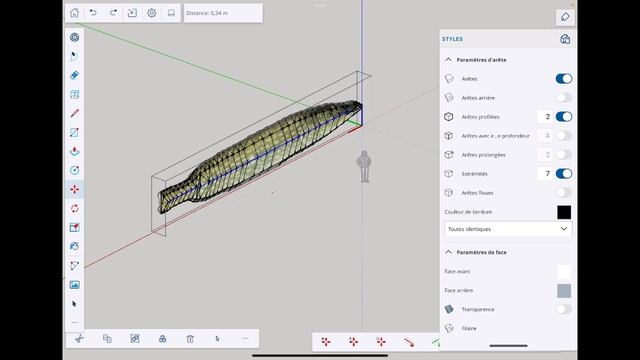
Task: Select the Eraser tool
Action: click(74, 75)
